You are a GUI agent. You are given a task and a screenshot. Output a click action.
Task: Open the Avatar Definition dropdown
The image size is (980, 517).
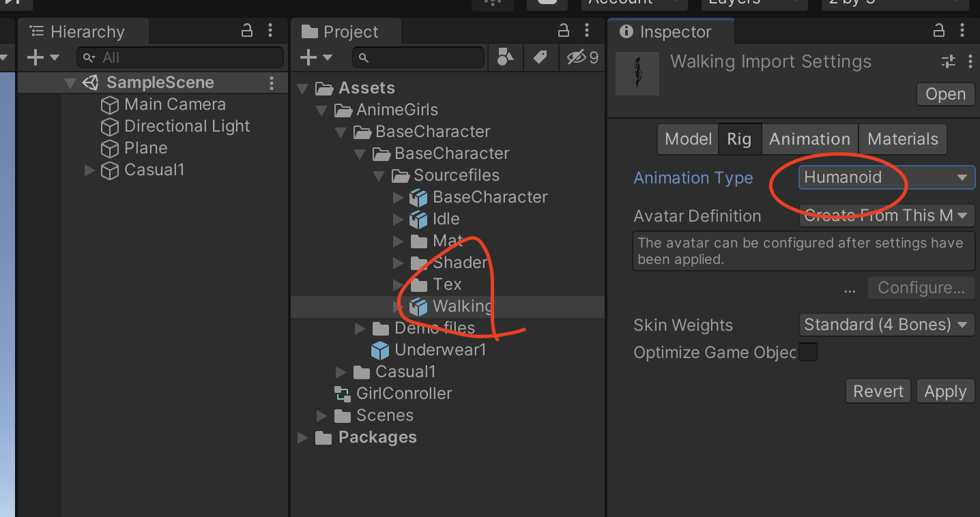pyautogui.click(x=887, y=216)
